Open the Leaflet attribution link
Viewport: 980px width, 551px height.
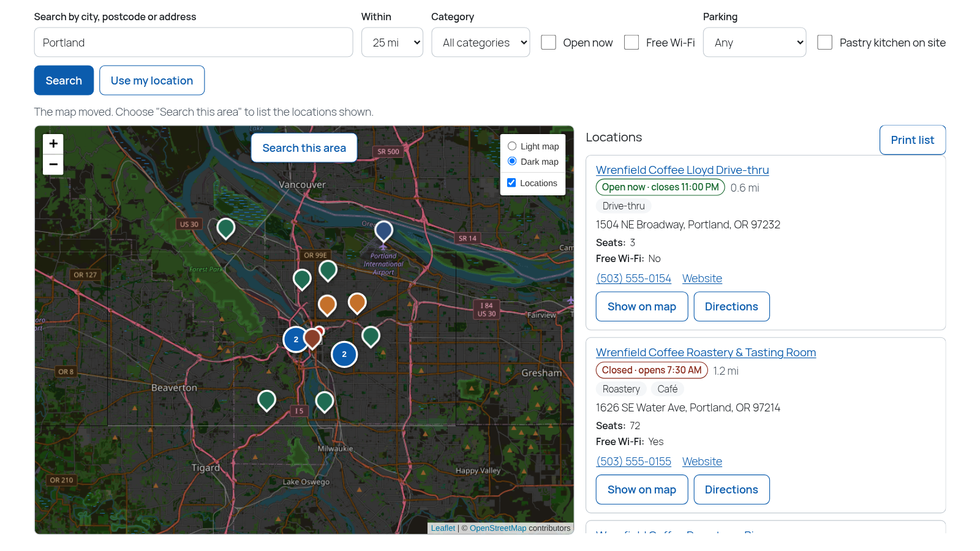coord(443,528)
